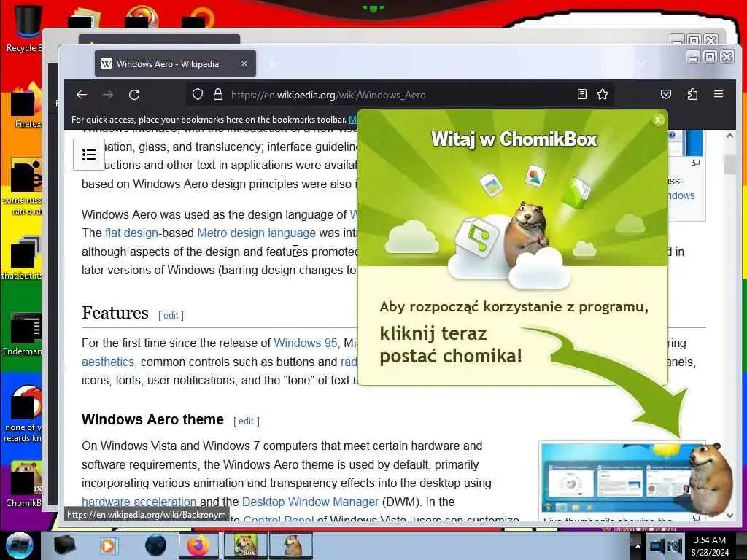Click the vertical scrollbar thumb

[x=729, y=164]
